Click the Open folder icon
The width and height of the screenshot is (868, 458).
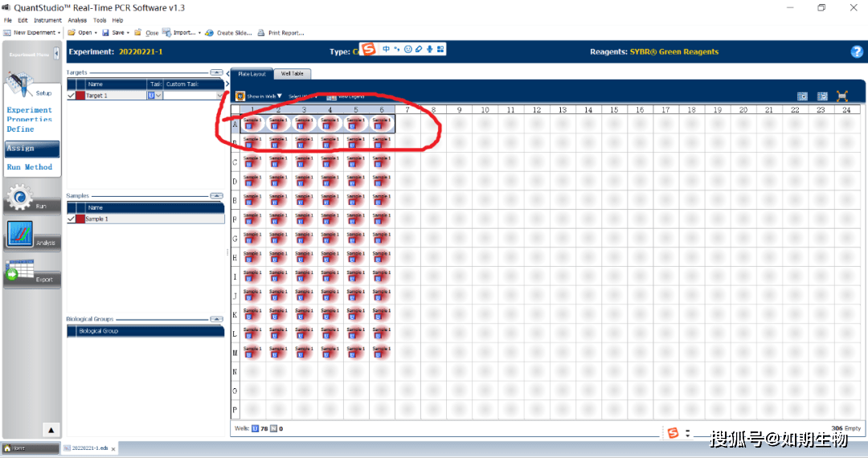72,33
